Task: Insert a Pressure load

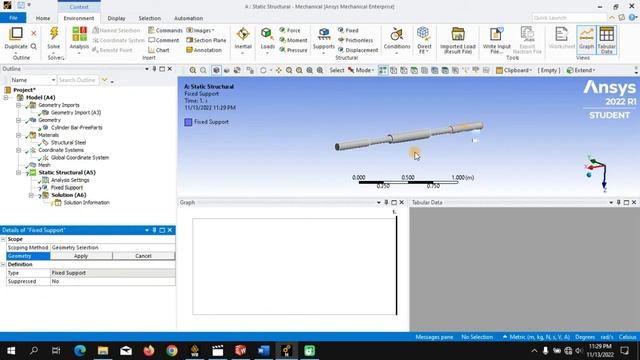Action: pos(293,50)
